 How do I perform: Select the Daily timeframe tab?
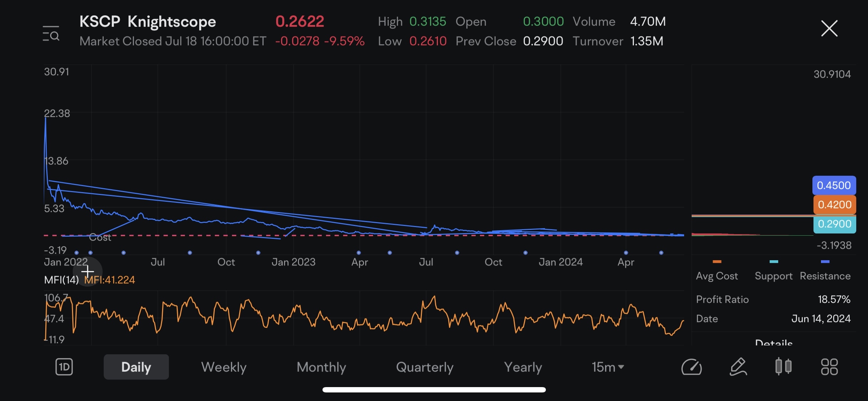point(136,367)
